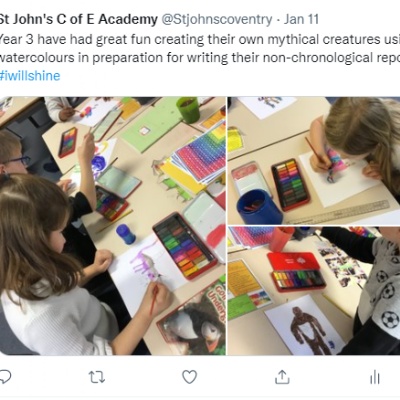Open the #iwillshine hashtag link
The height and width of the screenshot is (400, 400).
click(x=30, y=76)
